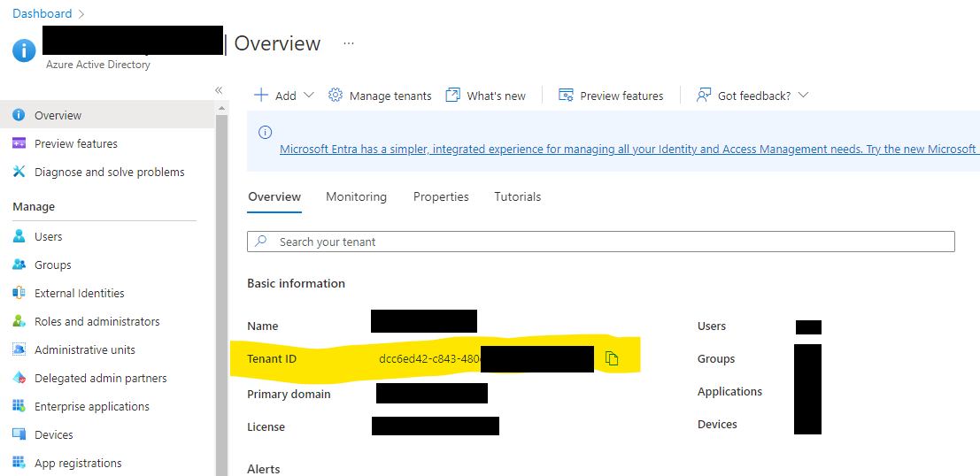Collapse the sidebar with double chevron
The height and width of the screenshot is (476, 980).
tap(219, 90)
